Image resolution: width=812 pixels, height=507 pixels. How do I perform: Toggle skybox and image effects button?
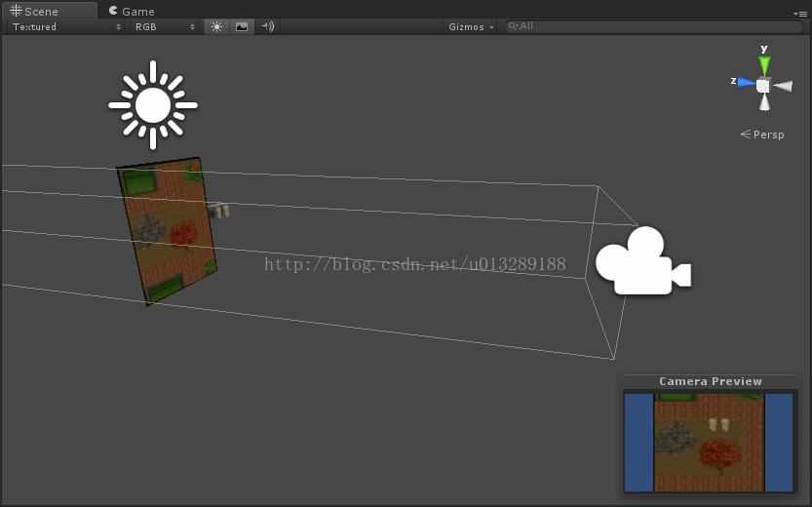242,27
